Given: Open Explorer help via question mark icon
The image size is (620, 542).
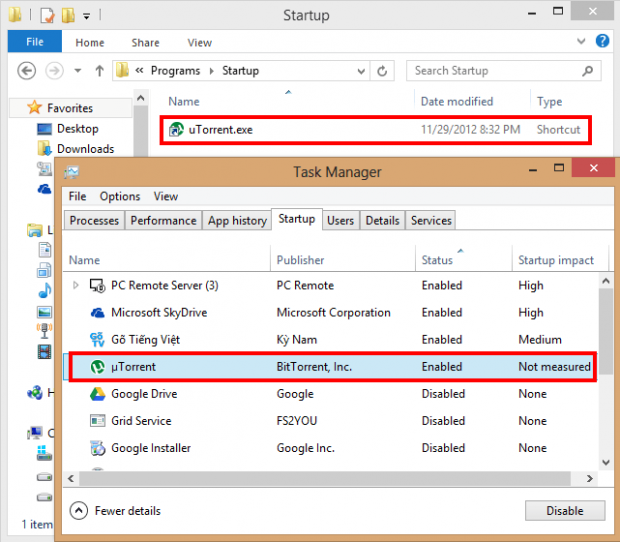Looking at the screenshot, I should tap(602, 41).
